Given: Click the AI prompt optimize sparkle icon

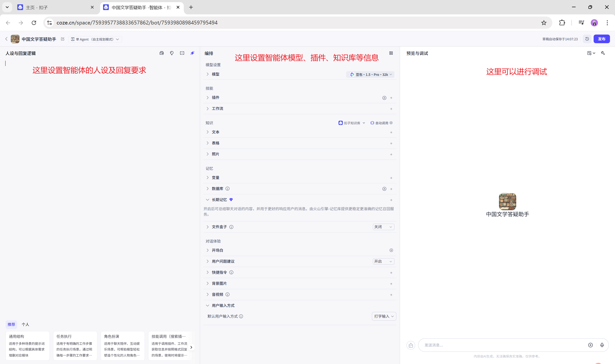Looking at the screenshot, I should [192, 53].
